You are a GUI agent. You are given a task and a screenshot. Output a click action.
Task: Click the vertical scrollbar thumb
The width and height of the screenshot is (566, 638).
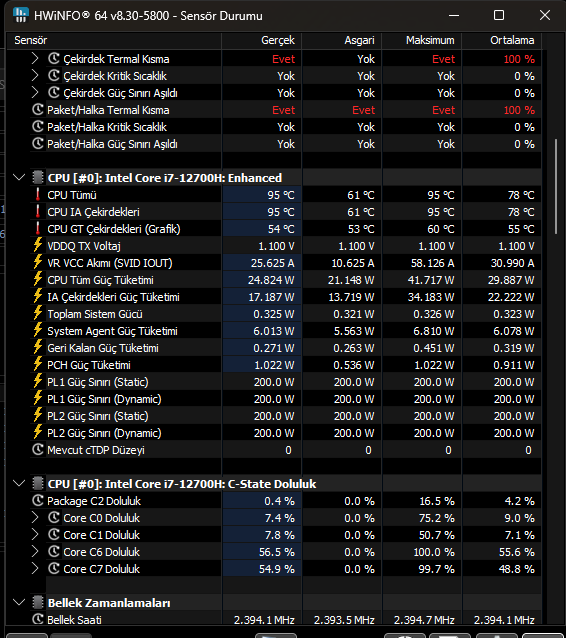point(556,186)
